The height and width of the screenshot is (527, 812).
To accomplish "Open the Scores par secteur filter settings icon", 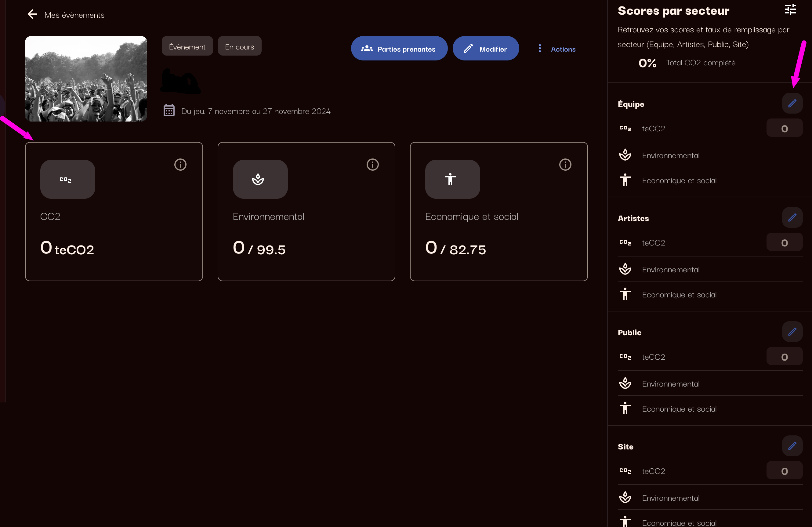I will (x=790, y=9).
